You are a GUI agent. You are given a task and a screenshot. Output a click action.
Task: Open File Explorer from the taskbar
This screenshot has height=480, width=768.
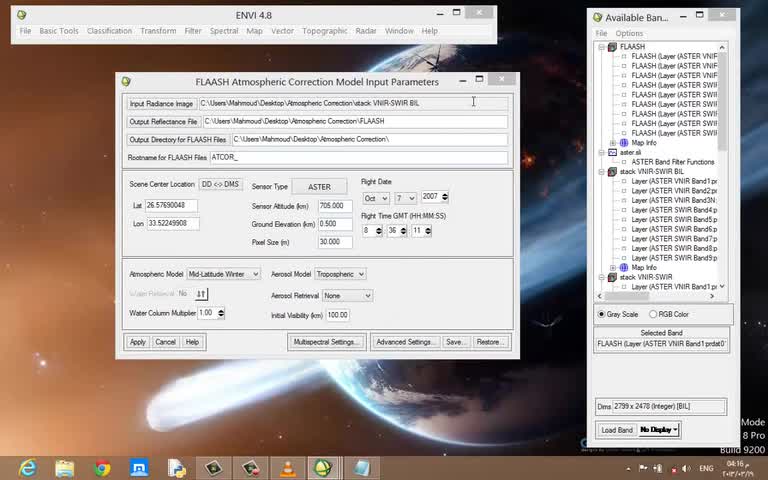click(x=65, y=468)
